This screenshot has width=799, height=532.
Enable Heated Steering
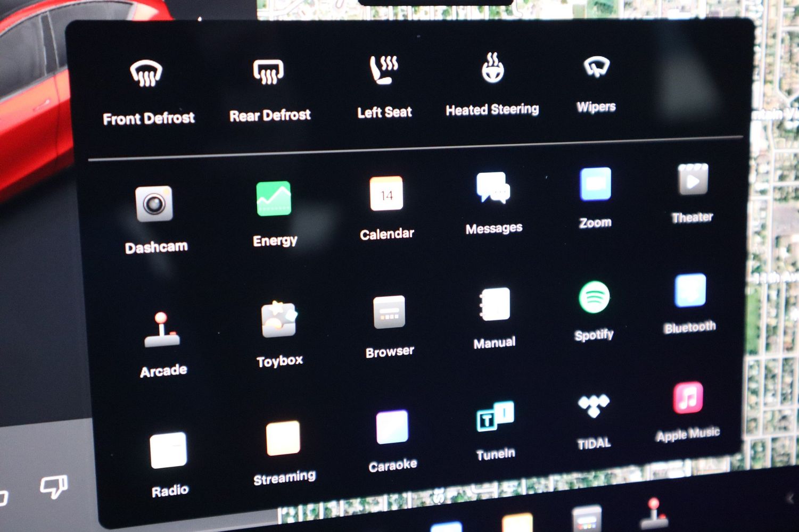(x=493, y=68)
